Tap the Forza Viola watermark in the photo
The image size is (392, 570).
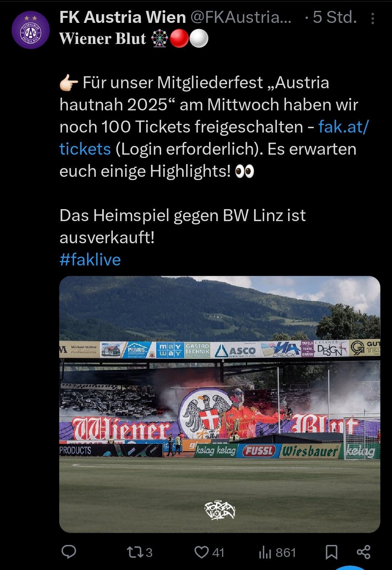pos(220,510)
